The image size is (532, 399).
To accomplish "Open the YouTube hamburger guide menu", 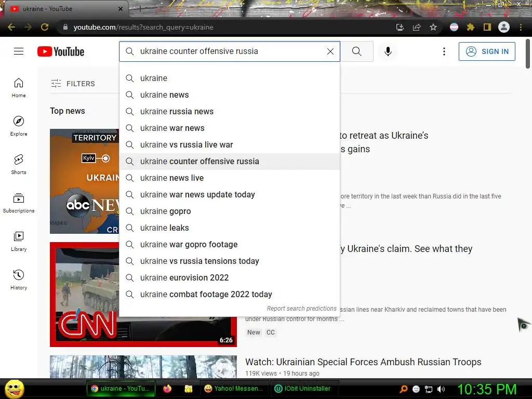I will pyautogui.click(x=19, y=51).
